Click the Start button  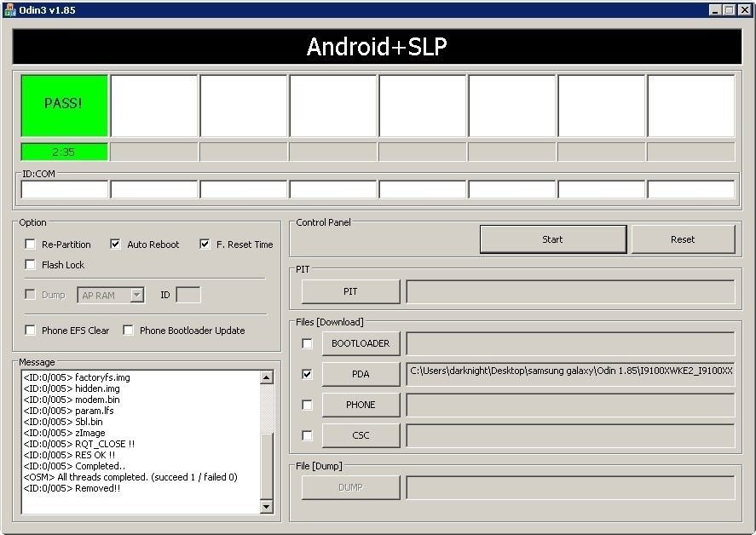[x=553, y=239]
